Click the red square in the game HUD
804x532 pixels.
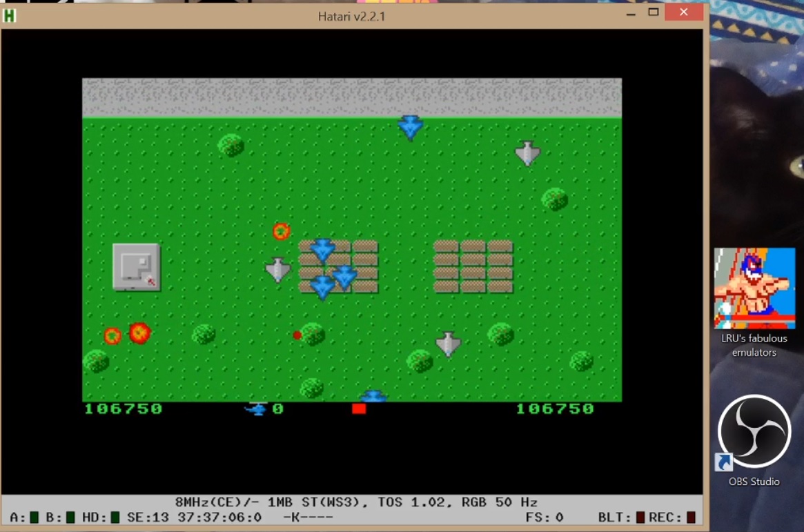point(359,409)
